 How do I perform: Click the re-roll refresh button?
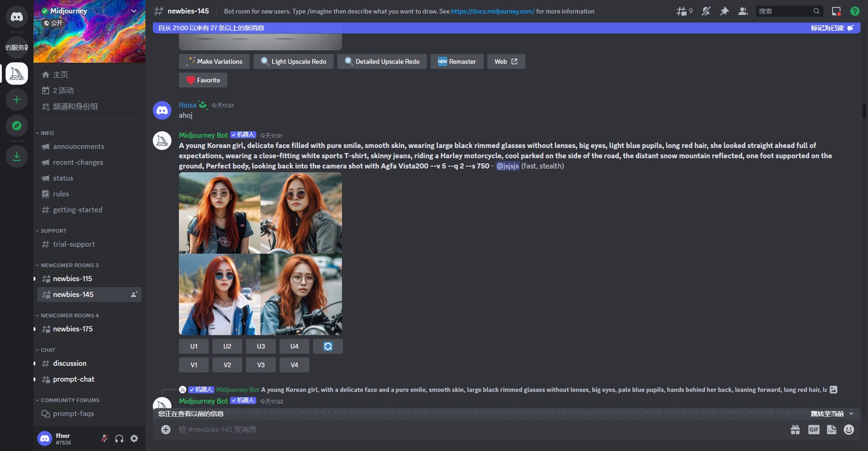coord(328,346)
